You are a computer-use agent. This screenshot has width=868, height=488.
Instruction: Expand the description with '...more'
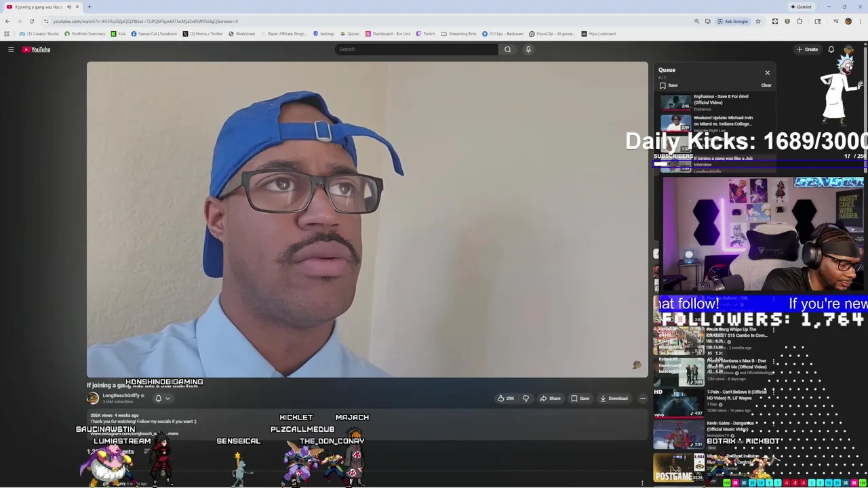click(172, 434)
